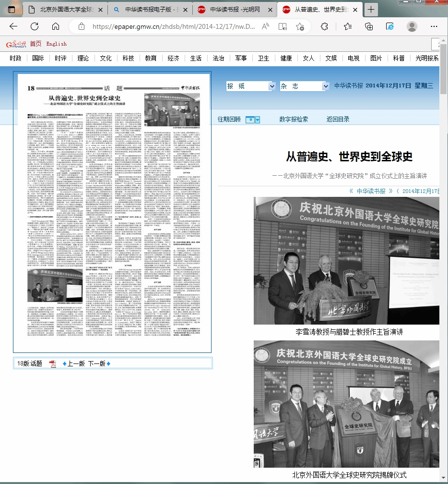Click the 下一版 next page link

(98, 363)
